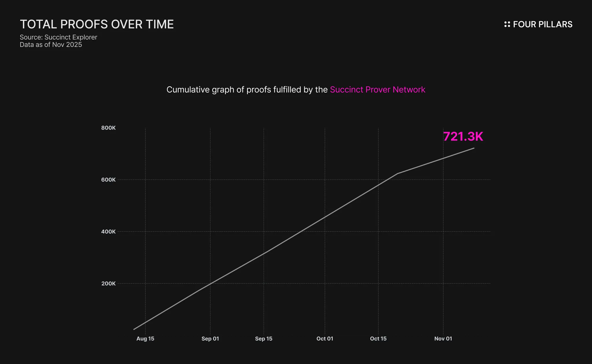This screenshot has height=364, width=592.
Task: Click the Four Pillars logo icon
Action: [507, 24]
